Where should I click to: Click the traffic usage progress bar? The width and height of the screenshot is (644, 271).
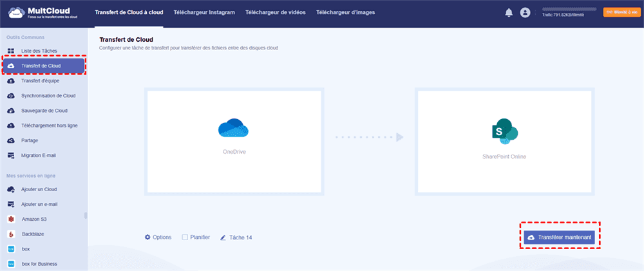pos(569,8)
